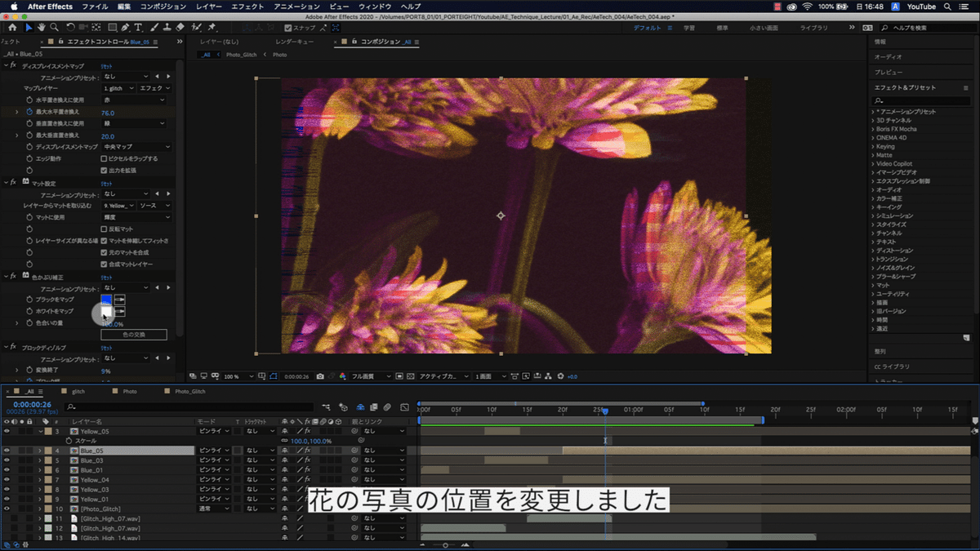Click the timeline layer search field

pos(189,407)
